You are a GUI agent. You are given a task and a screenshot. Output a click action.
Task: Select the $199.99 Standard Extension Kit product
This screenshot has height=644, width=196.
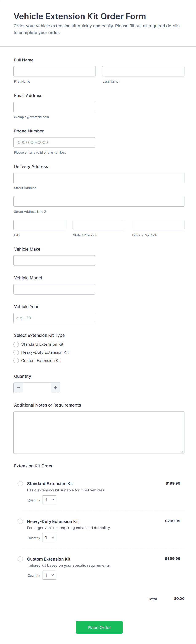click(x=20, y=483)
